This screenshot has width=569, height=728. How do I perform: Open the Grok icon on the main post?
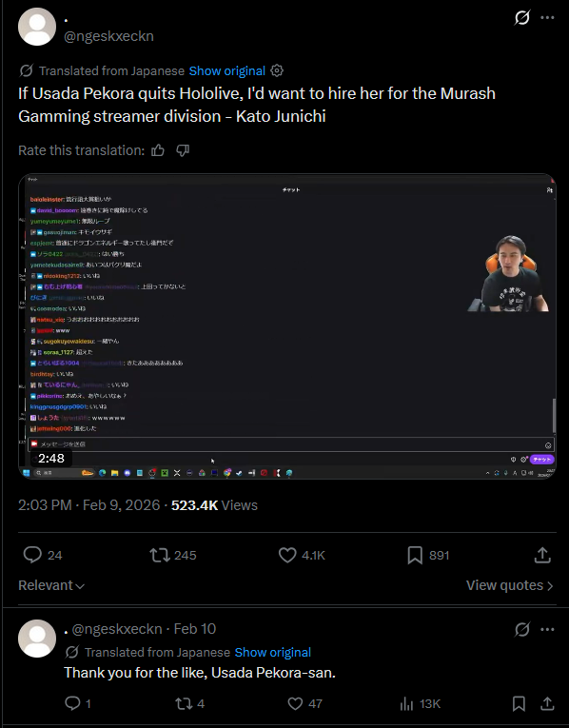pyautogui.click(x=522, y=18)
